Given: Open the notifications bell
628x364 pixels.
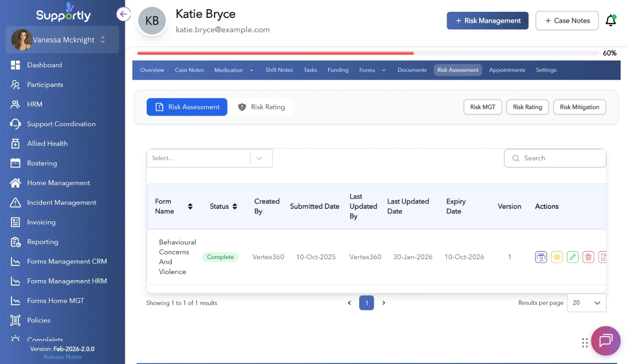Looking at the screenshot, I should click(611, 20).
